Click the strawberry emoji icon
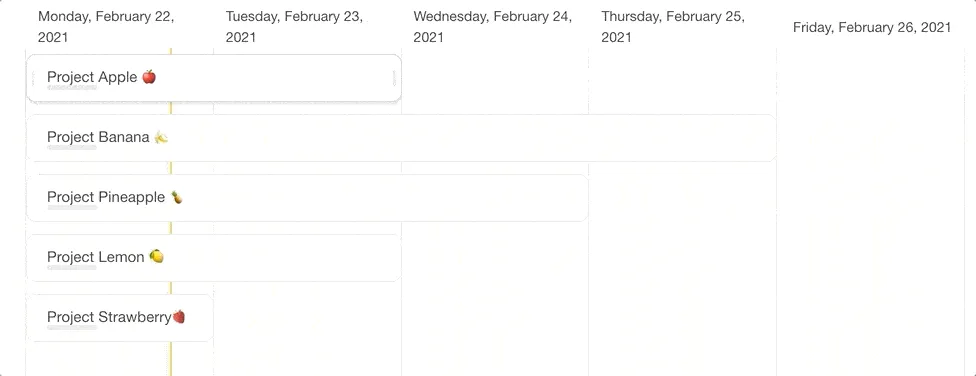976x376 pixels. click(x=179, y=317)
